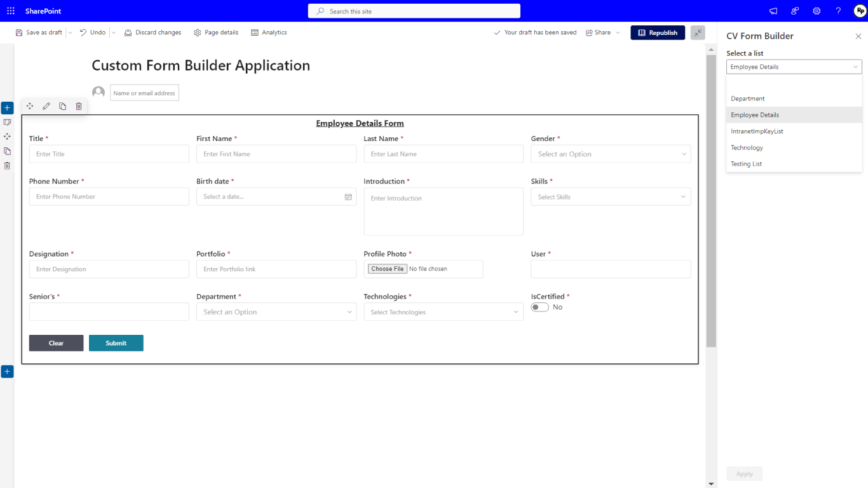Select Employee Details in the list options
This screenshot has height=488, width=868.
[x=794, y=115]
